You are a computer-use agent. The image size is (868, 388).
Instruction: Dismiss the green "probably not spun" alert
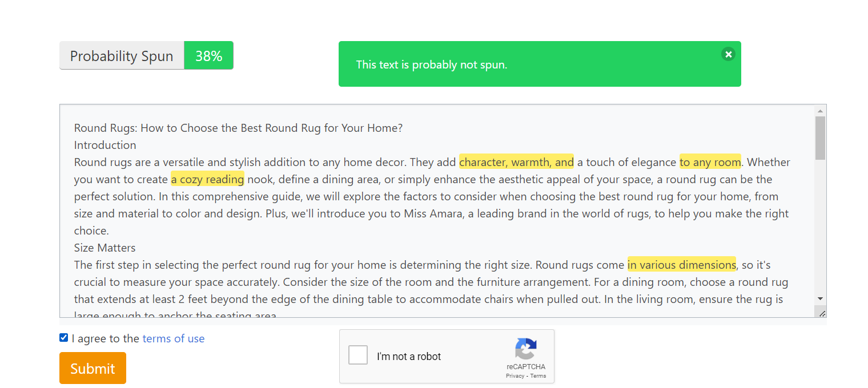coord(728,54)
